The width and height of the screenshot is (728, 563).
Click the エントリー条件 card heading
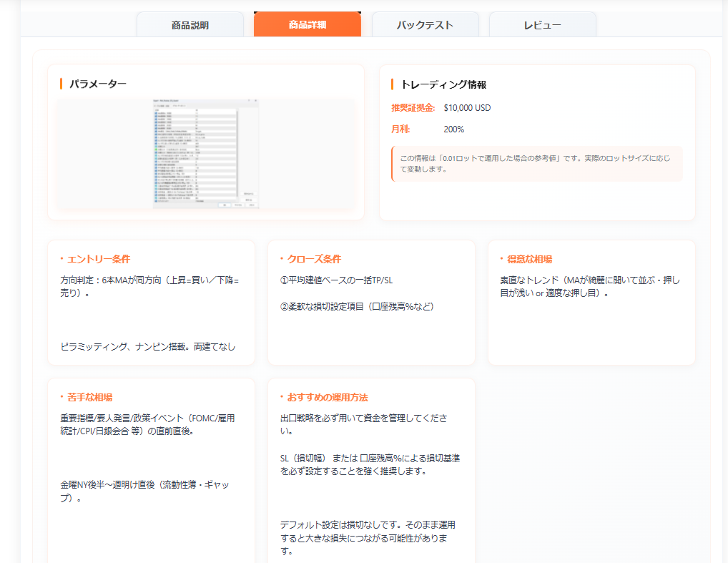pos(99,259)
